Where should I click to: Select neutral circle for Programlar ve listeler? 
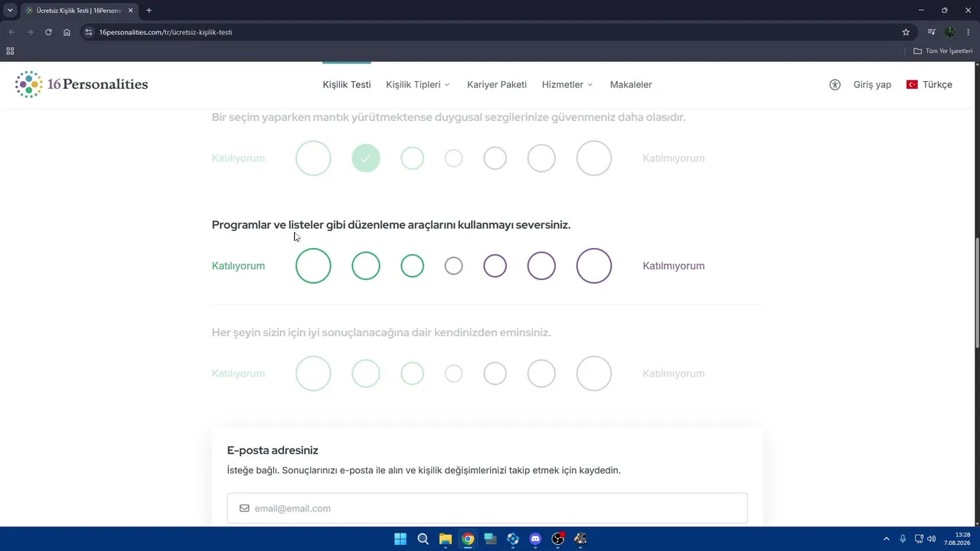click(x=454, y=266)
